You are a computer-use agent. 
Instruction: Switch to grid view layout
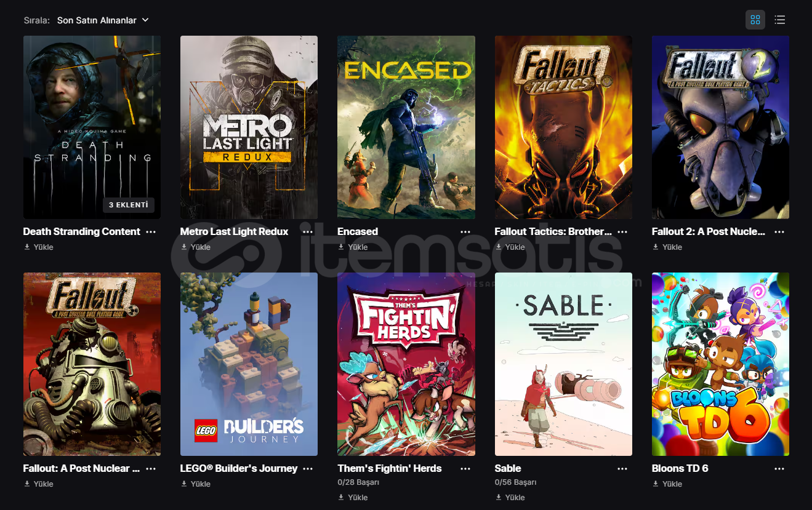pyautogui.click(x=755, y=20)
